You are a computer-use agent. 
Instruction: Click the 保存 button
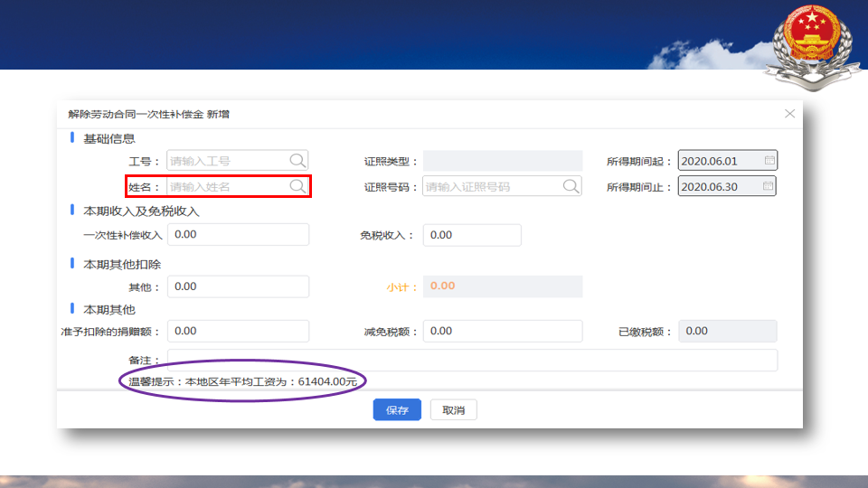[397, 410]
